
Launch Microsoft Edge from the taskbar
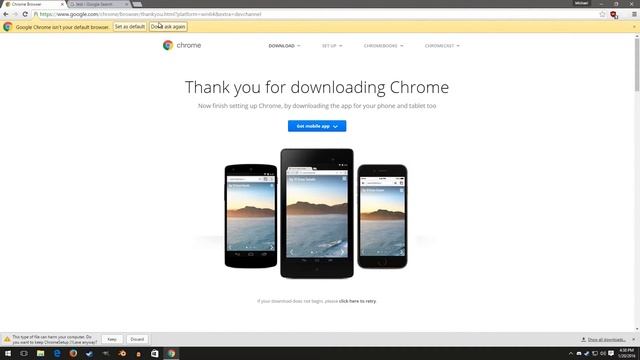pyautogui.click(x=57, y=353)
